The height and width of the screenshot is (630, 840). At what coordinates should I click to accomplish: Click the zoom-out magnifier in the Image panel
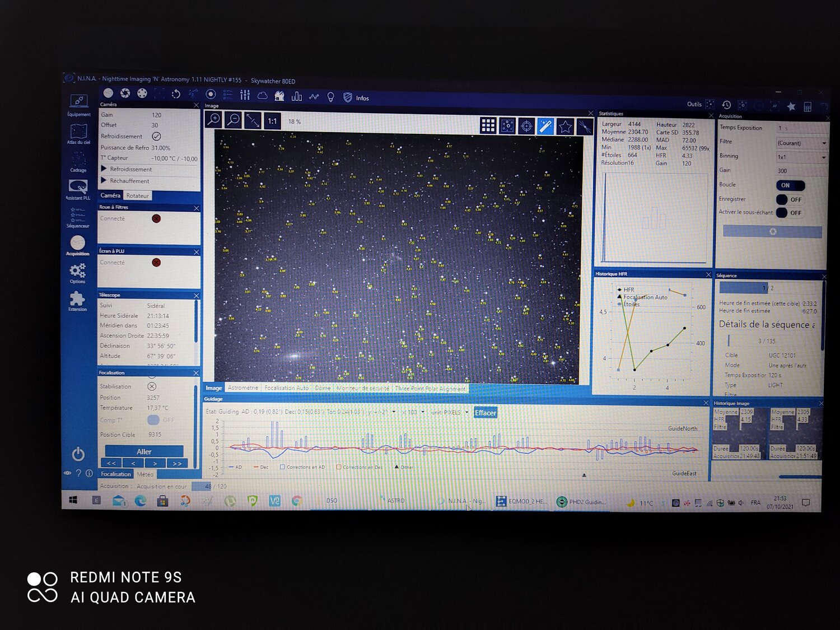[x=233, y=119]
